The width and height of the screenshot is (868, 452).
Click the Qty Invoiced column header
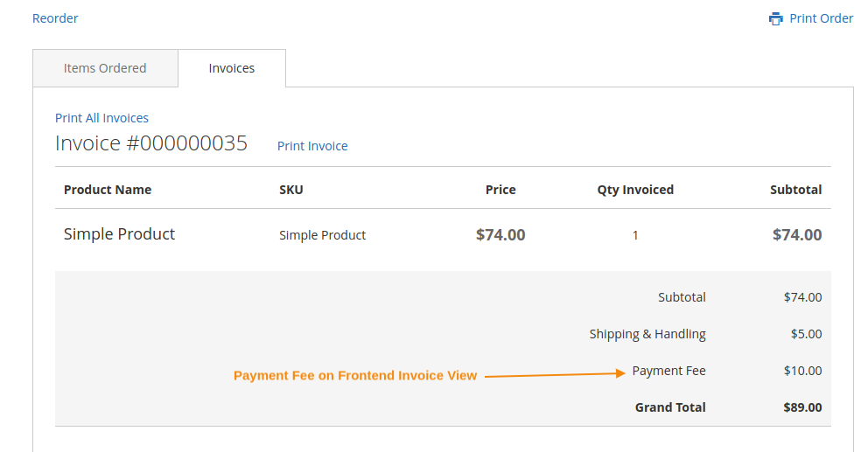[x=635, y=190]
